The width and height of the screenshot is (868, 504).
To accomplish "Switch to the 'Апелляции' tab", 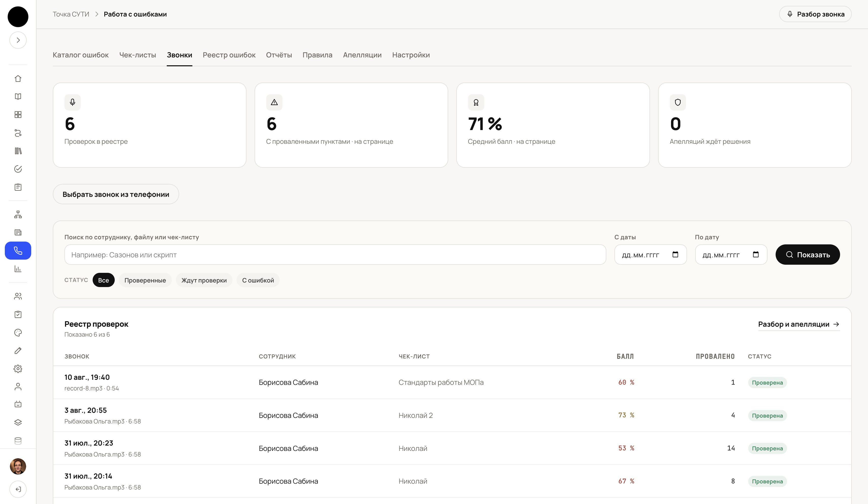I will pos(362,55).
